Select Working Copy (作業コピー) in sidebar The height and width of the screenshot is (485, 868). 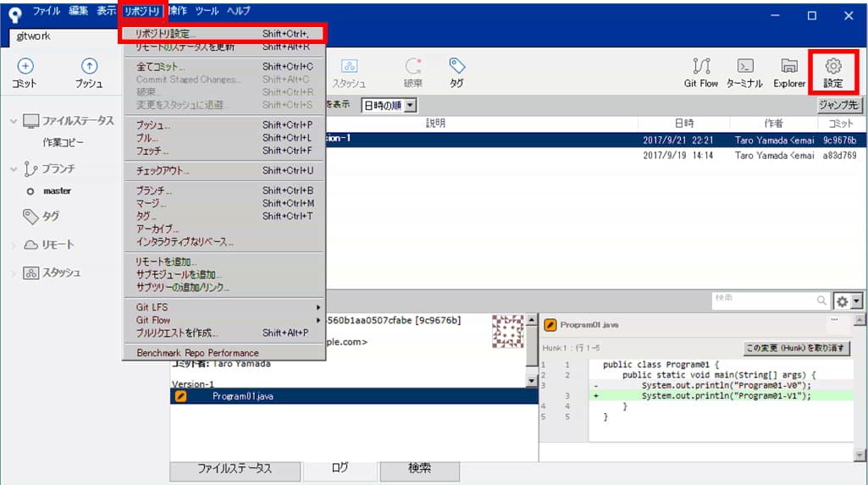point(64,143)
